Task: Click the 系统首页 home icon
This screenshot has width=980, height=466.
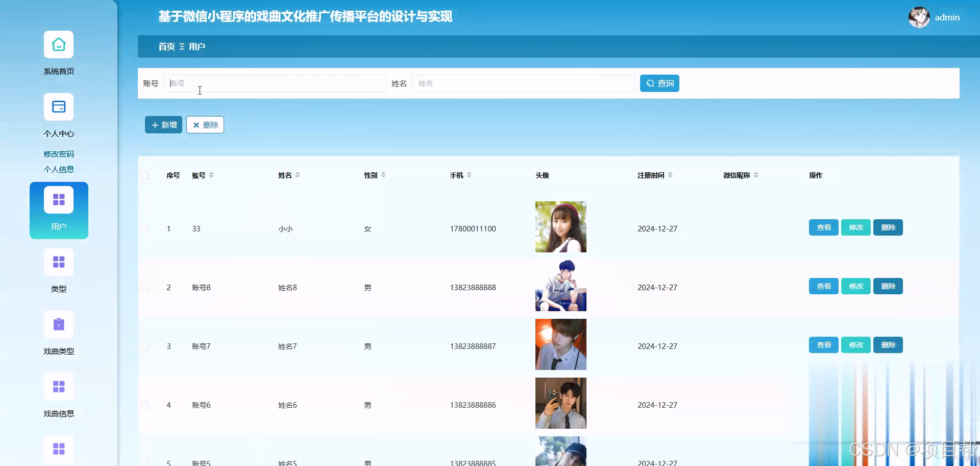Action: 58,44
